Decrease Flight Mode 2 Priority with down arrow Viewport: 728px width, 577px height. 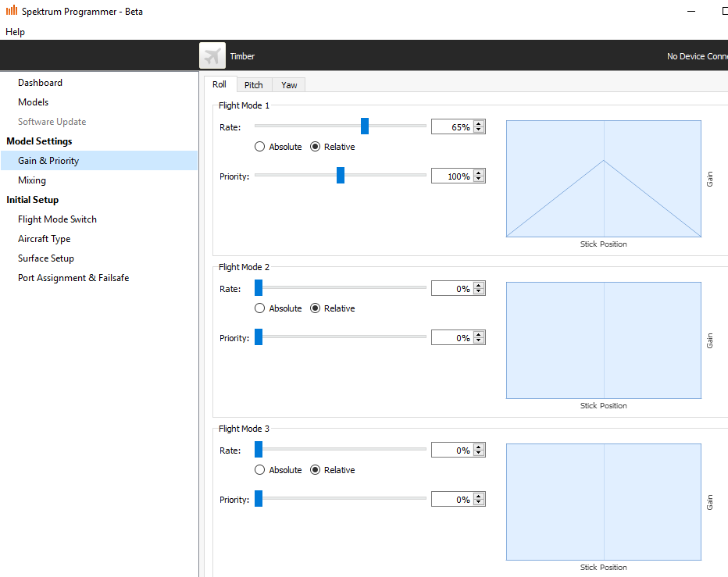coord(479,340)
